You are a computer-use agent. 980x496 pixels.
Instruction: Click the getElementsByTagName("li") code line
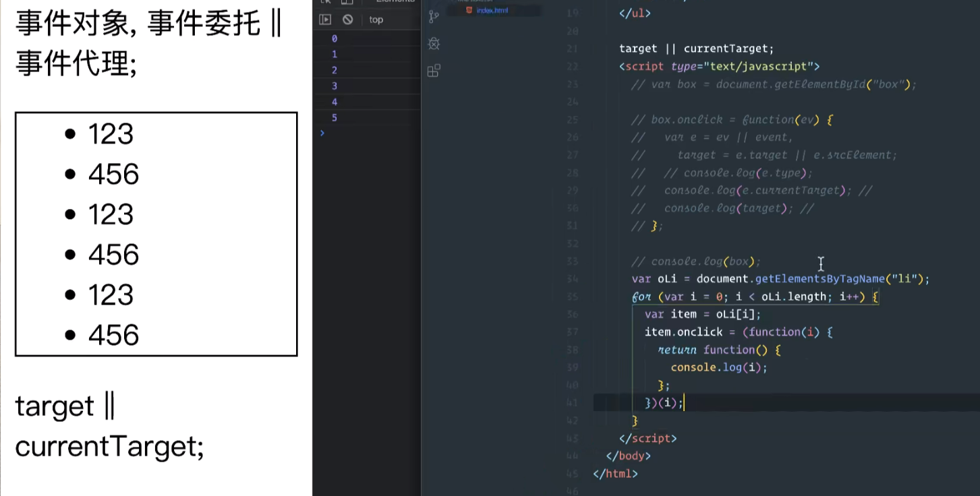780,279
